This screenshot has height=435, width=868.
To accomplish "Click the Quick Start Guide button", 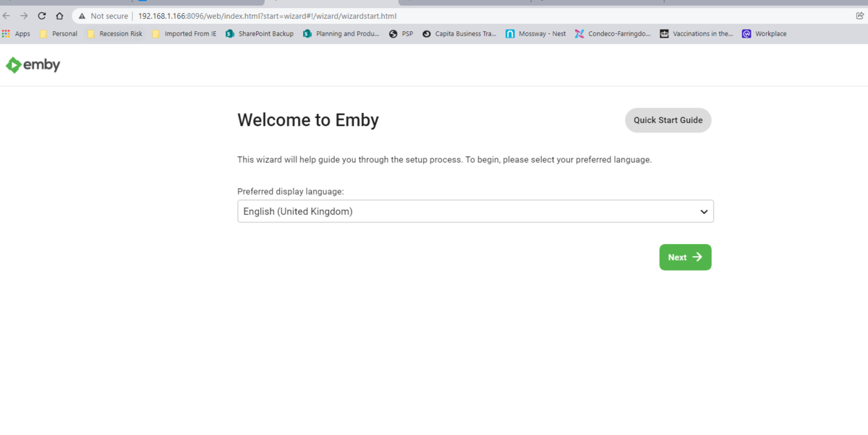I will 668,120.
